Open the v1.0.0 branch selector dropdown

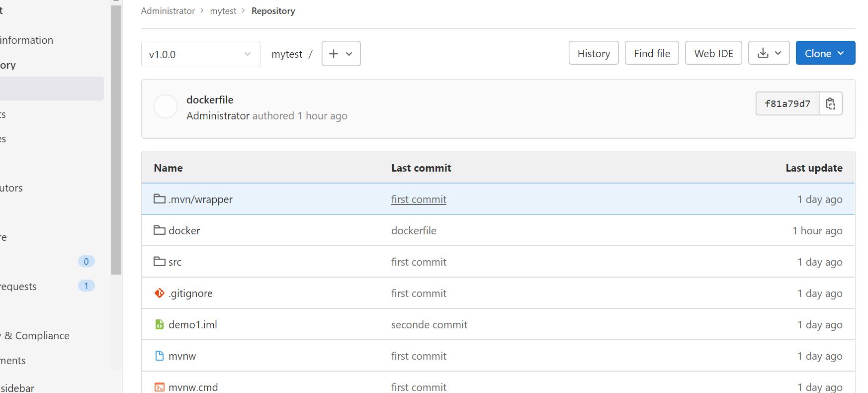pos(200,54)
